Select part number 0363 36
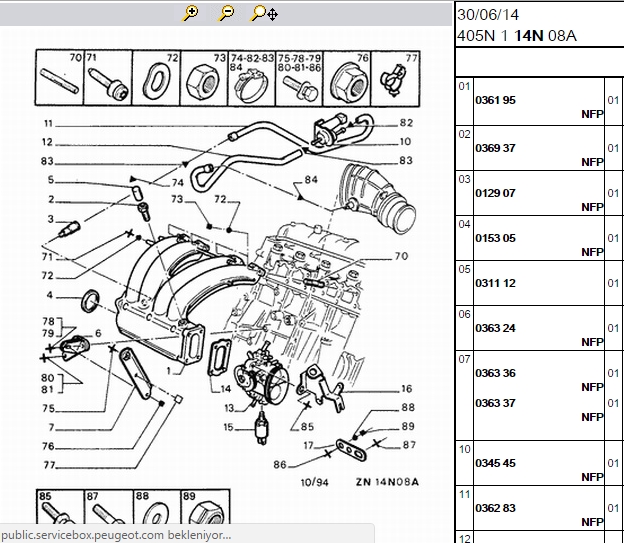 click(x=495, y=373)
